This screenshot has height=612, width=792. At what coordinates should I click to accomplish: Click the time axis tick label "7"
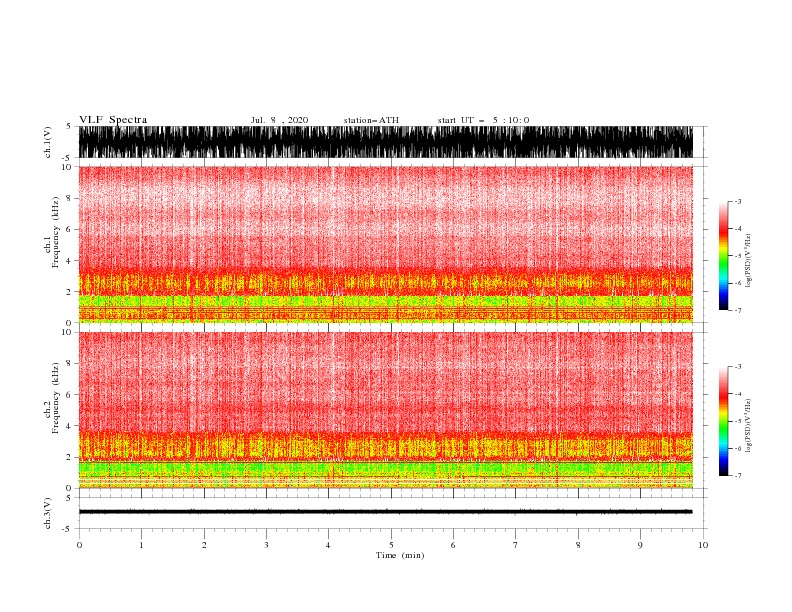[516, 545]
